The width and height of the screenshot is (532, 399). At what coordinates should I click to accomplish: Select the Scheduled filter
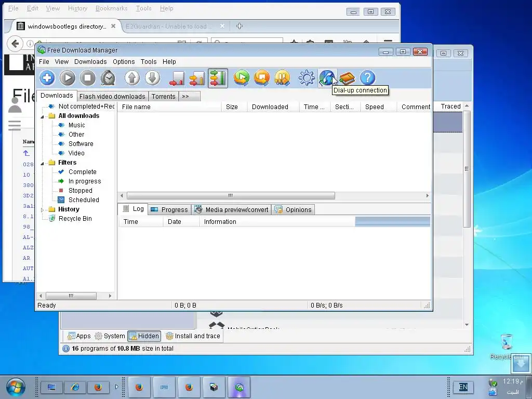84,200
